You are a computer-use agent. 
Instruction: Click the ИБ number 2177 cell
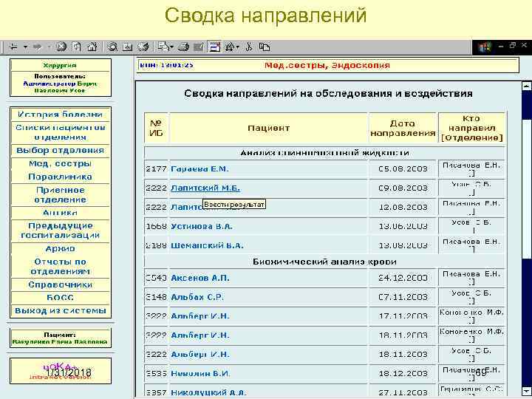pos(156,169)
